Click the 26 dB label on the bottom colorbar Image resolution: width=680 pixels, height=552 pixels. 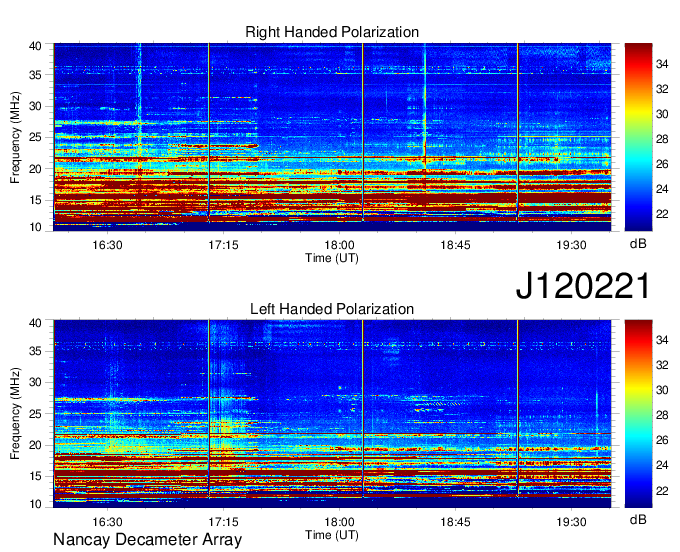pos(662,440)
